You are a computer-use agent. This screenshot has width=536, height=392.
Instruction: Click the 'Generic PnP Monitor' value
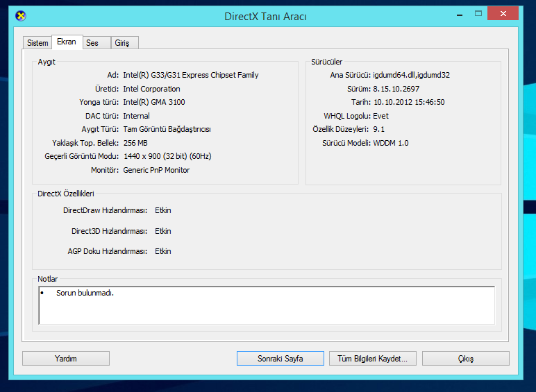pyautogui.click(x=156, y=170)
